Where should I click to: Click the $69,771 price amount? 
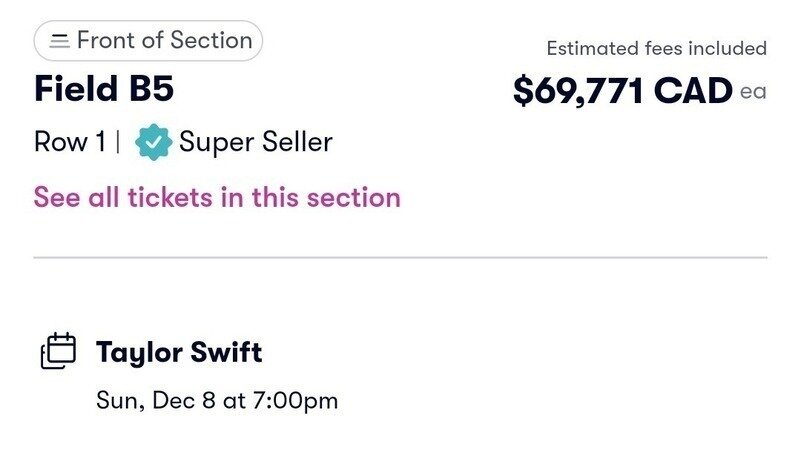tap(579, 91)
